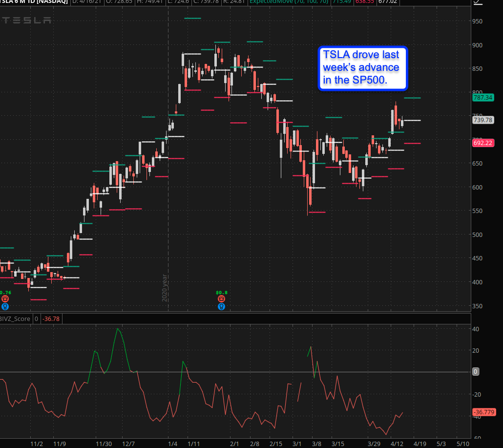The height and width of the screenshot is (448, 503).
Task: Click the red 692.22 price bubble
Action: 483,143
